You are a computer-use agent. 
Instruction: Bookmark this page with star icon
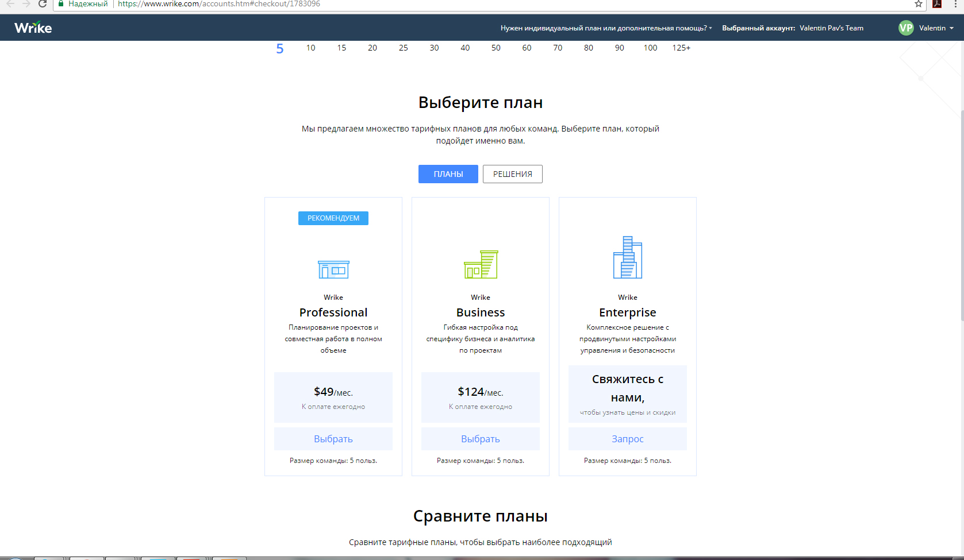pos(919,4)
